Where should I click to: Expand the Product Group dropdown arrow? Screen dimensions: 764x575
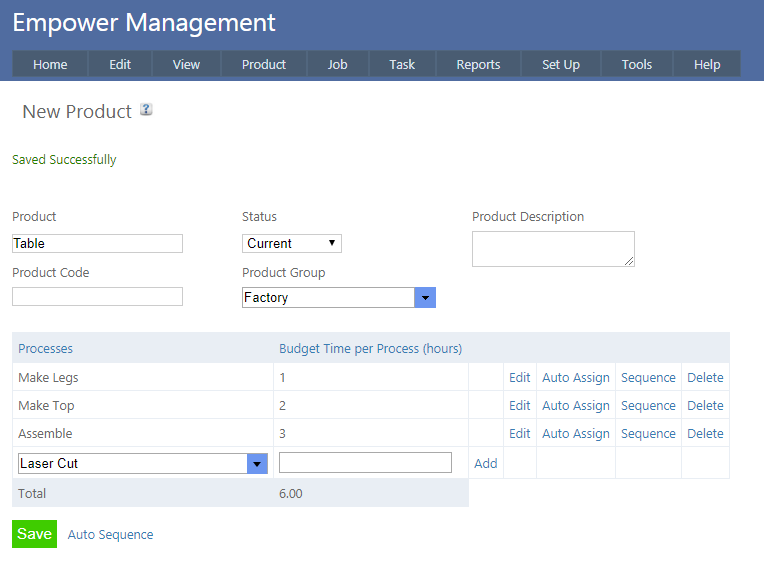click(x=425, y=298)
